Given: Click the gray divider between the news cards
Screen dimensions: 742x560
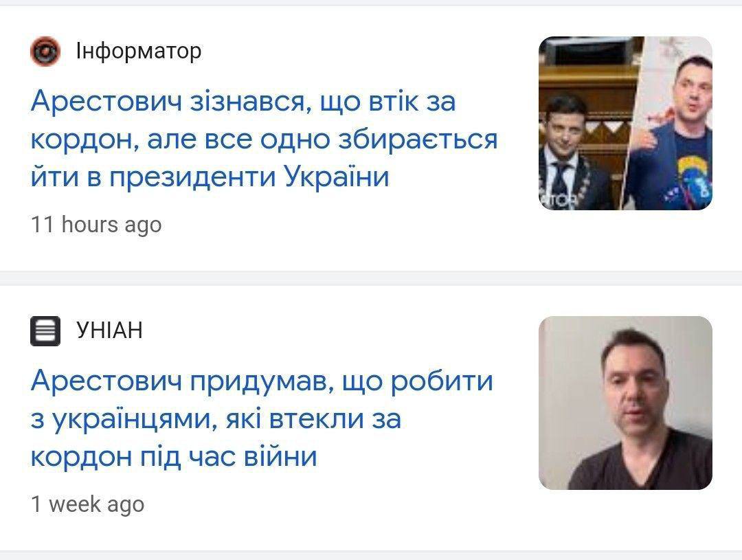Looking at the screenshot, I should 371,278.
